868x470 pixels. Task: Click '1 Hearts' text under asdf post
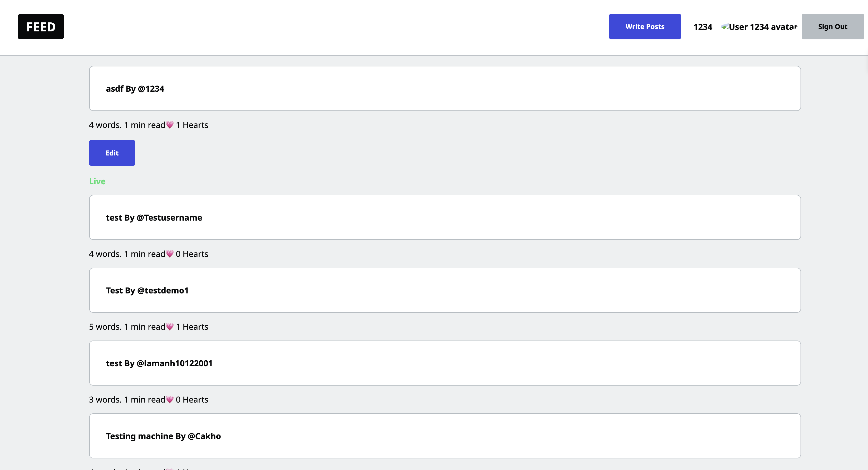192,125
